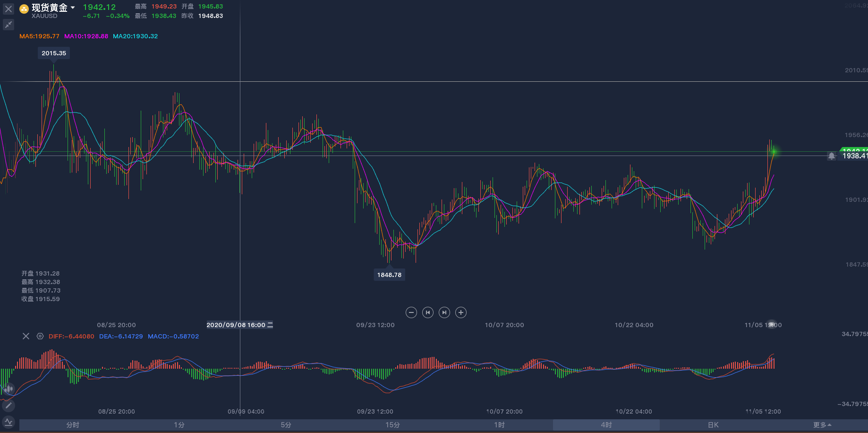This screenshot has width=868, height=433.
Task: Select the 4时 timeframe tab
Action: click(606, 425)
